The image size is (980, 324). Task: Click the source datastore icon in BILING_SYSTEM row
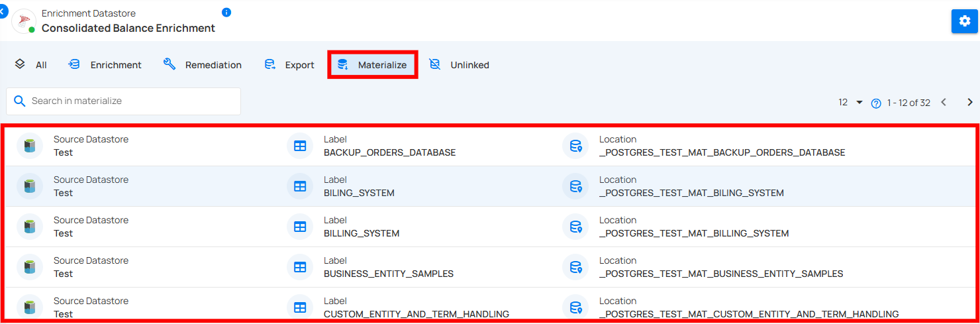tap(29, 186)
